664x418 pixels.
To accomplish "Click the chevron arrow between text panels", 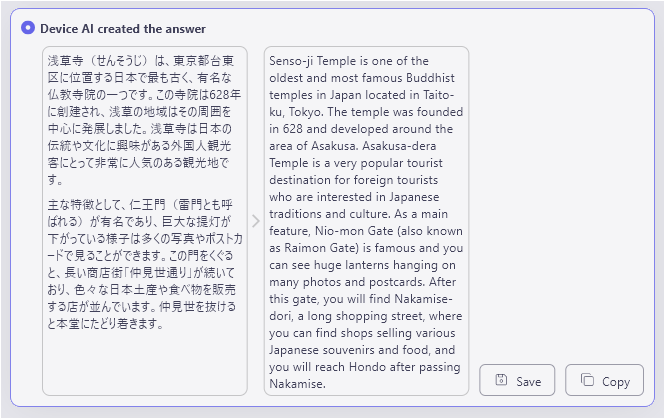I will [x=256, y=221].
